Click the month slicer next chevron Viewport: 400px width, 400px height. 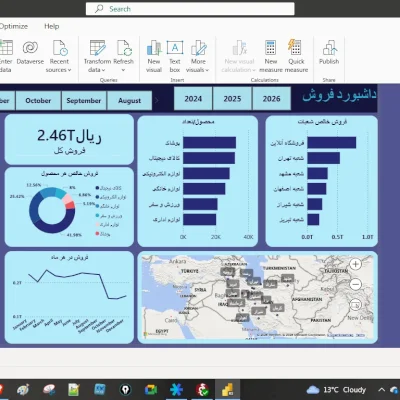[157, 100]
